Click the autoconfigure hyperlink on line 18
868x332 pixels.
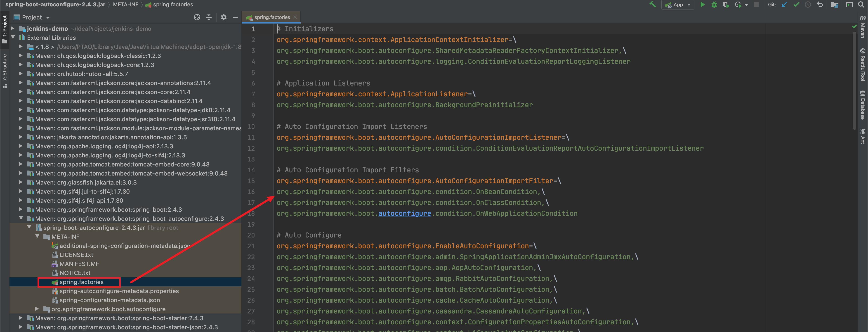coord(404,213)
